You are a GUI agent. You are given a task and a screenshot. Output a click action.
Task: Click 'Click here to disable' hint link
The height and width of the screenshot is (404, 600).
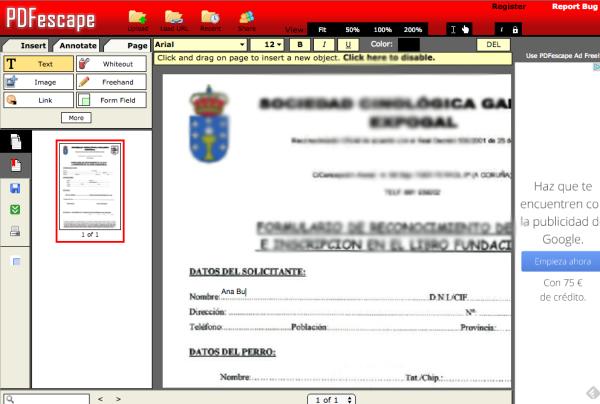click(x=389, y=58)
